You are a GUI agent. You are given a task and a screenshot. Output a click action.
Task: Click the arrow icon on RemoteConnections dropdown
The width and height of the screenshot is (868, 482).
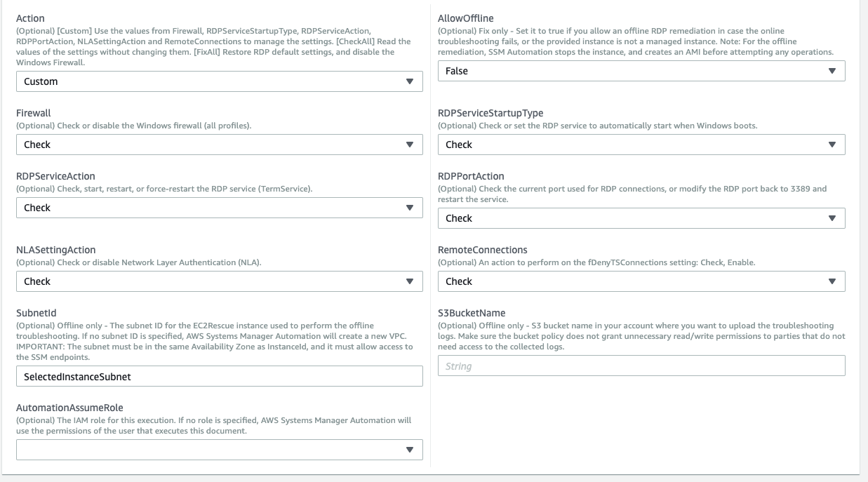(832, 281)
